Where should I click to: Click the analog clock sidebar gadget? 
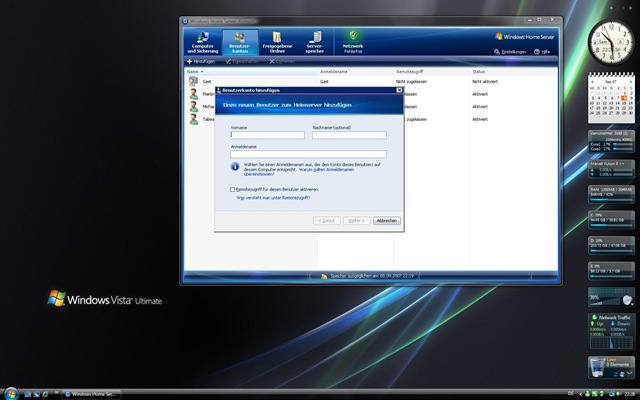611,42
